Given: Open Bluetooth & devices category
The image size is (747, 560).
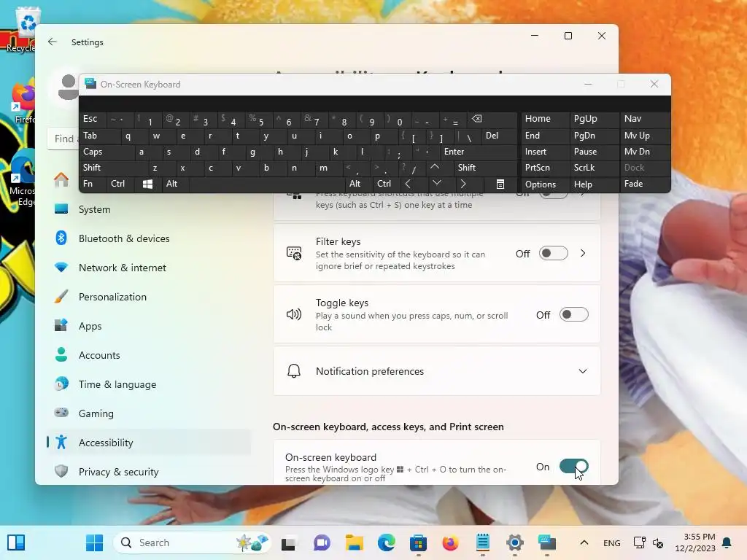Looking at the screenshot, I should 149,238.
